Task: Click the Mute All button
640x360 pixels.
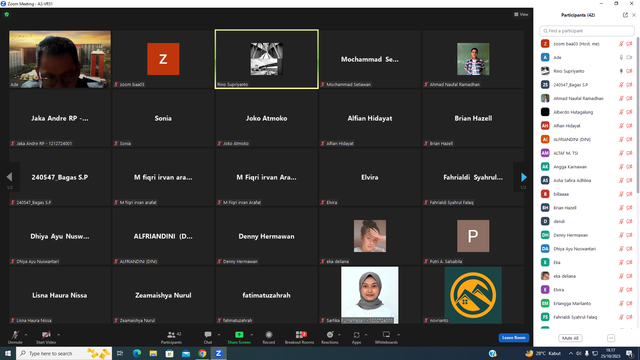Action: 570,338
